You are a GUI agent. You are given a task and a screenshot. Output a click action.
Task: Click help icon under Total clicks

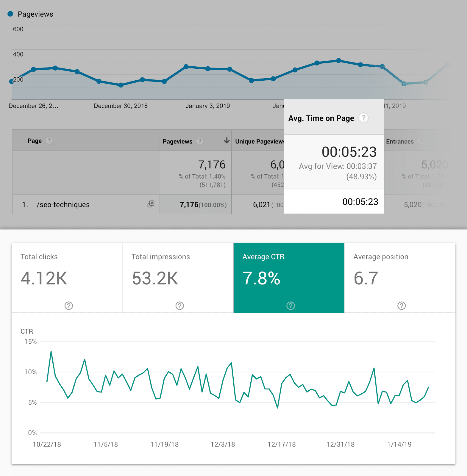(69, 306)
